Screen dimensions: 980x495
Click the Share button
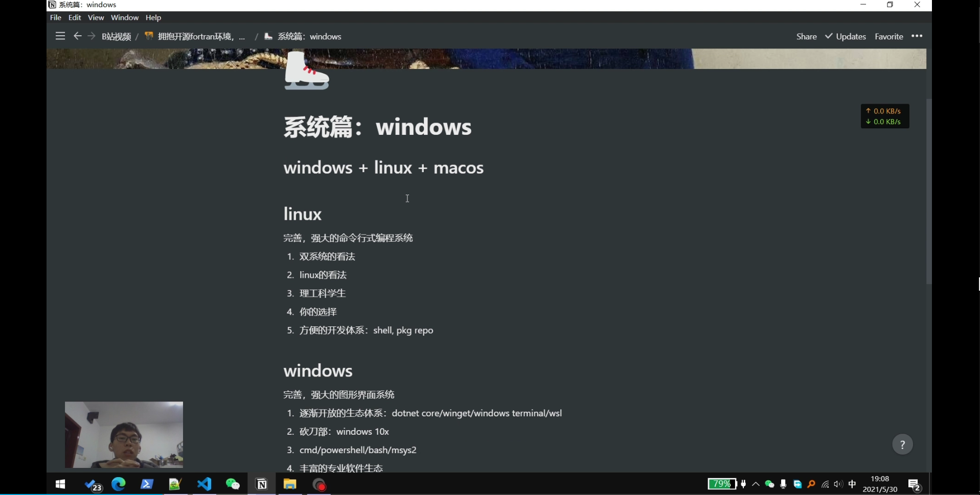click(807, 36)
